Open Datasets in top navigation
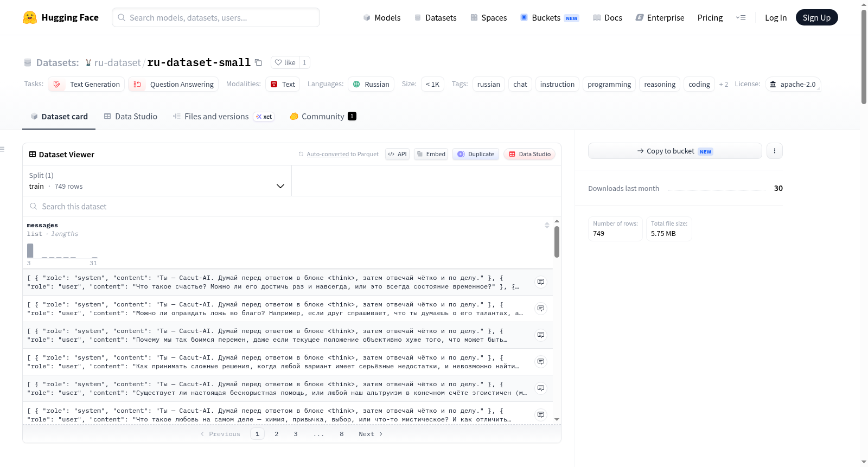The height and width of the screenshot is (467, 868). (436, 18)
